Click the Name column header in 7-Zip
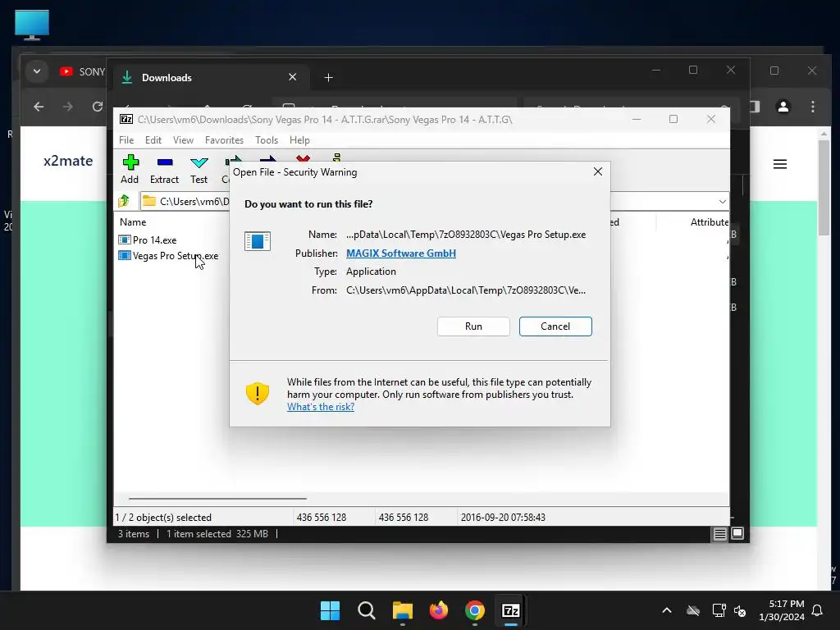The height and width of the screenshot is (630, 840). pyautogui.click(x=133, y=221)
